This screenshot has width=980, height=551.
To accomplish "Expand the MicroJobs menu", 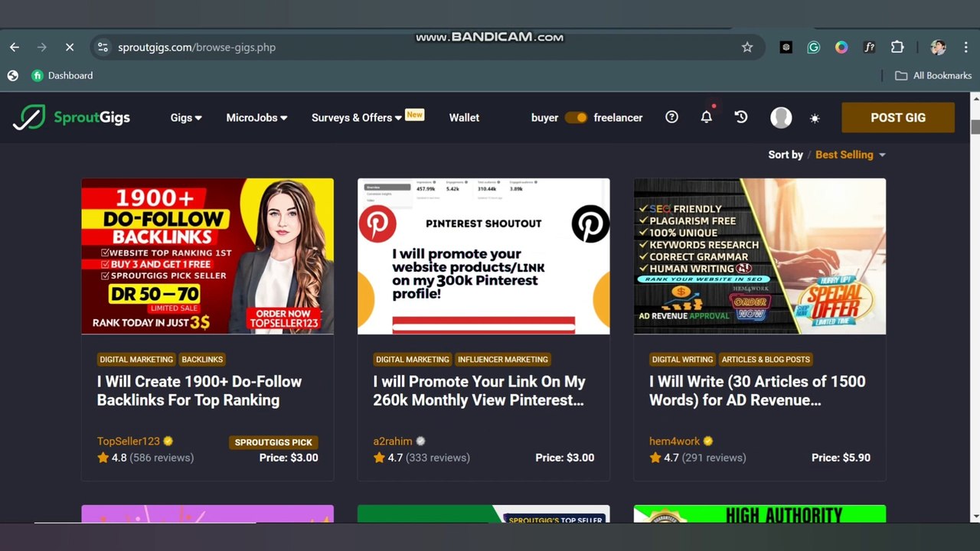I will [x=256, y=118].
